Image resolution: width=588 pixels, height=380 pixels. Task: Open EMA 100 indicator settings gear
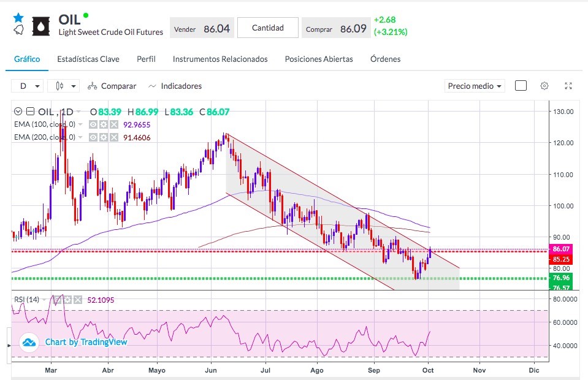[x=104, y=124]
